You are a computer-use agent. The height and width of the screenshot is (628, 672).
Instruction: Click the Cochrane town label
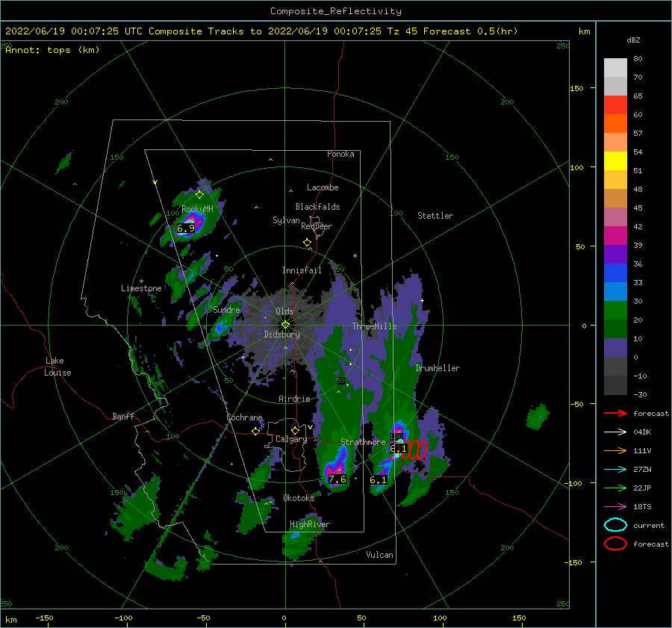(244, 417)
